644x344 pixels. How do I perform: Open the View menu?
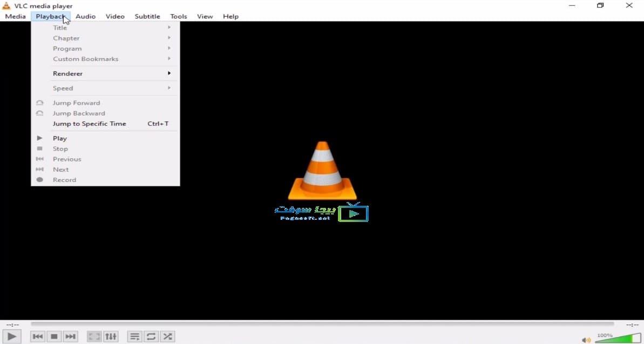205,16
